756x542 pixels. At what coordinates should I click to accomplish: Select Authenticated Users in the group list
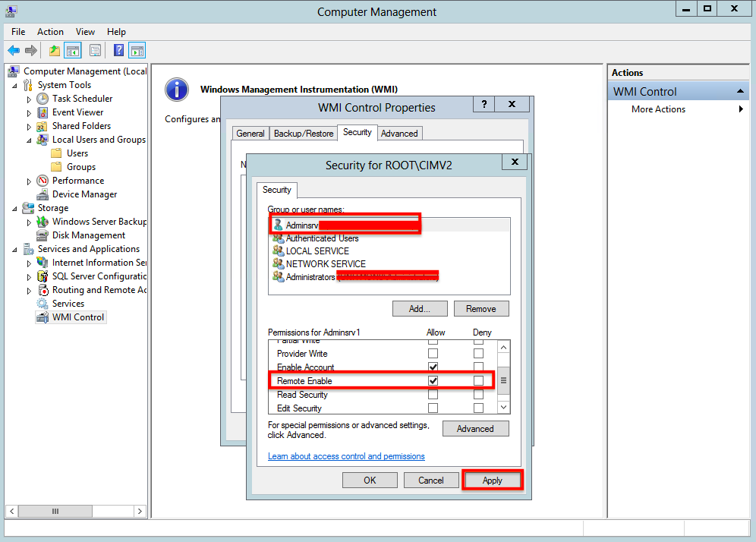point(322,238)
